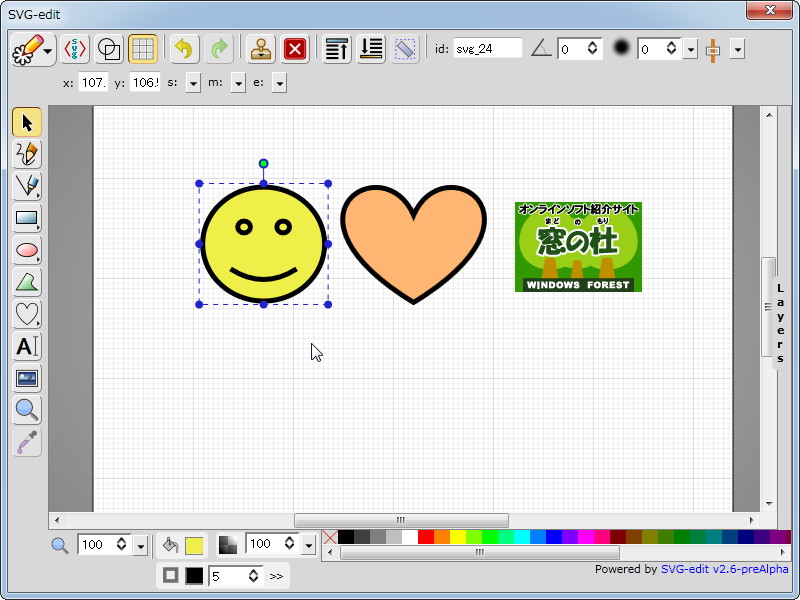Select the Pencil freehand drawing tool
This screenshot has height=600, width=800.
pos(27,154)
